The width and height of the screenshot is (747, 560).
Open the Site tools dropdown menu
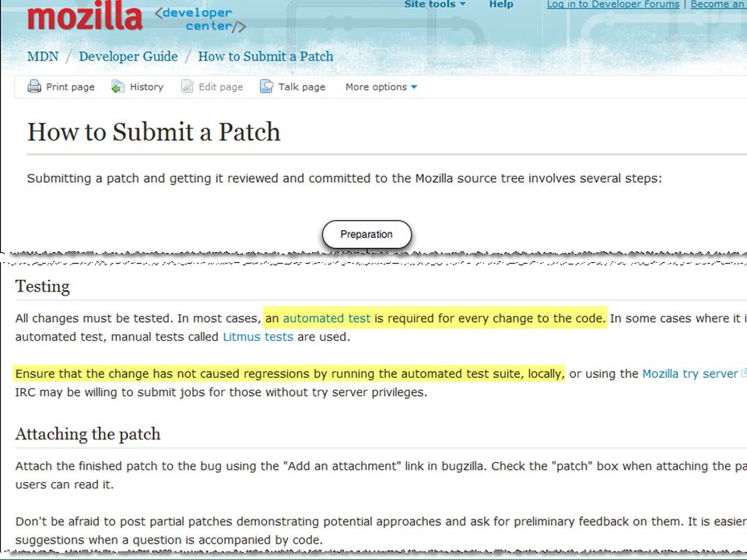[435, 5]
